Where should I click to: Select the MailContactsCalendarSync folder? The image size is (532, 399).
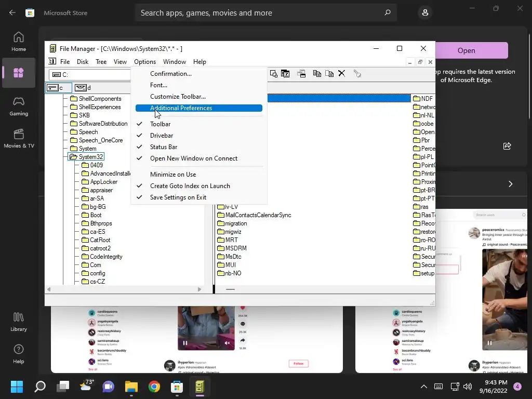254,215
